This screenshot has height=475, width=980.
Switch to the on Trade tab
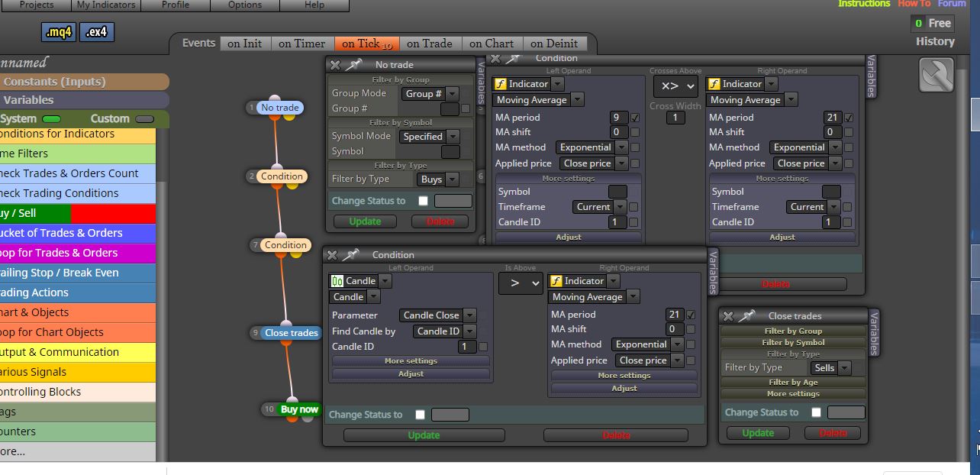(430, 44)
